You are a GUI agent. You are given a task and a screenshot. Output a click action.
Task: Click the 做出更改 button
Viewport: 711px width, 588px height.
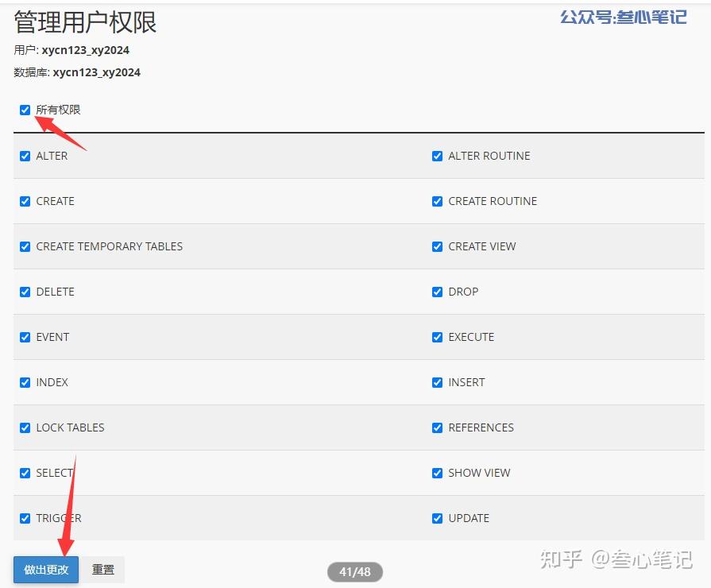(46, 570)
